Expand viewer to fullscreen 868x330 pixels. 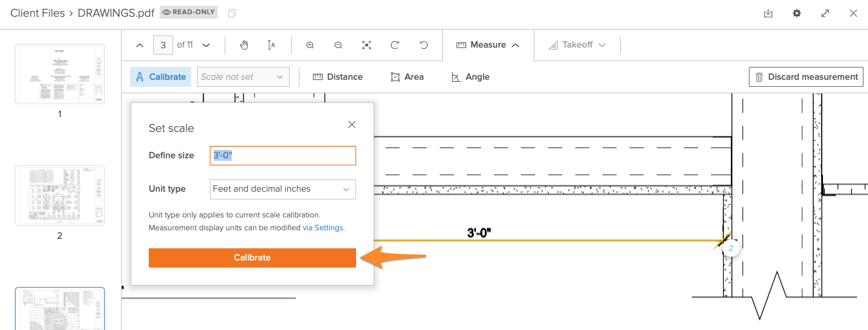[825, 14]
